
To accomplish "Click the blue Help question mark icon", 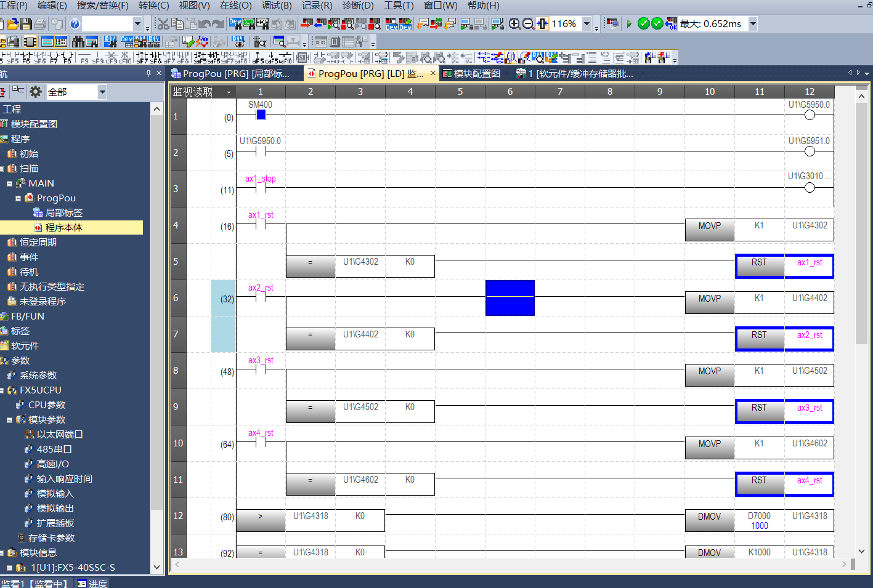I will coord(75,24).
